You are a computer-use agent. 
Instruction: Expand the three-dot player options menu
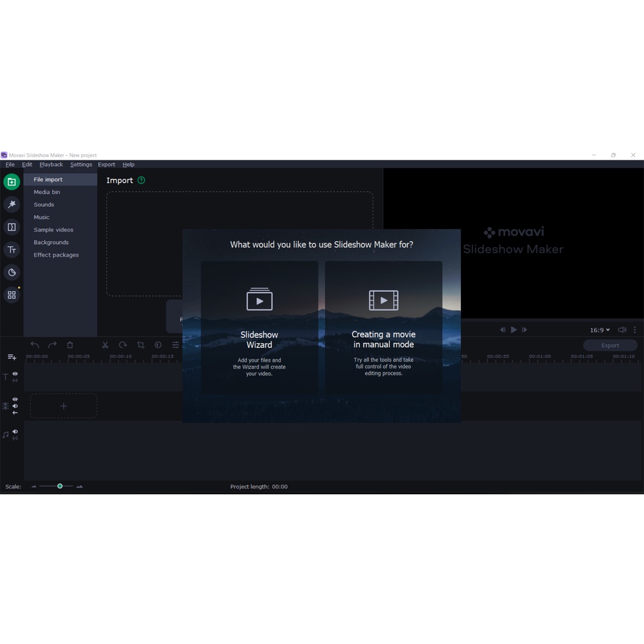click(x=635, y=330)
